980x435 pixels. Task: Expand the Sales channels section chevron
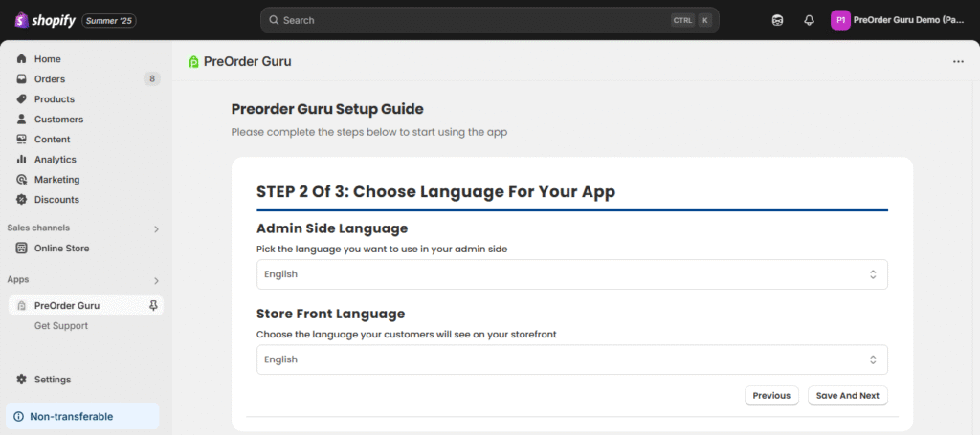coord(156,228)
